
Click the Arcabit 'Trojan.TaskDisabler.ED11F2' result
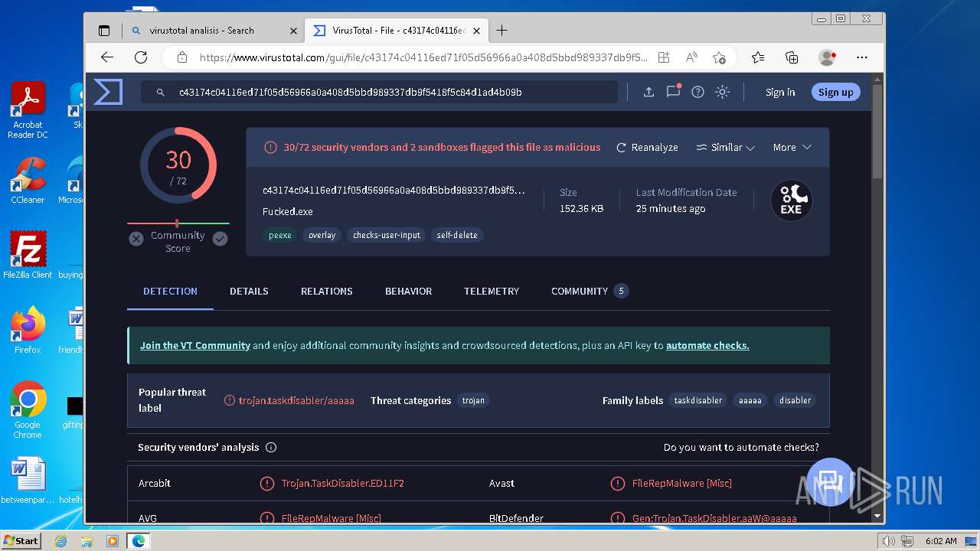(x=342, y=483)
